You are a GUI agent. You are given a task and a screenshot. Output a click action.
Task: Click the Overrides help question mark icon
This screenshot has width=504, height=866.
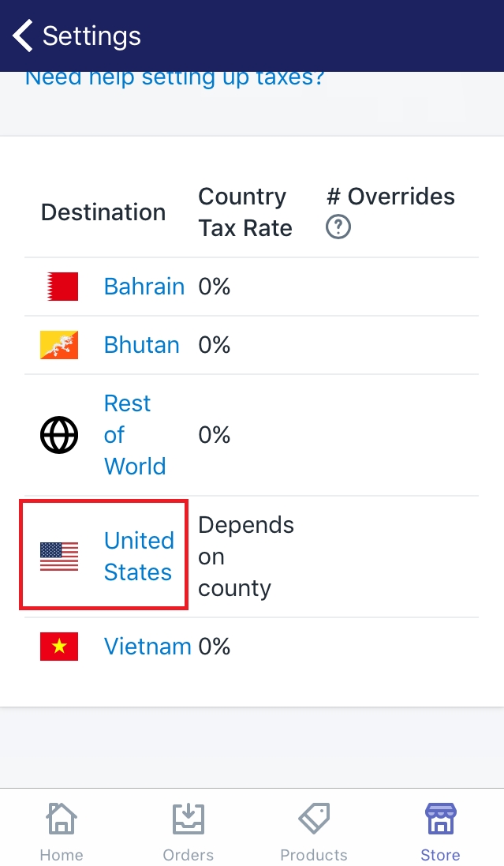click(338, 227)
